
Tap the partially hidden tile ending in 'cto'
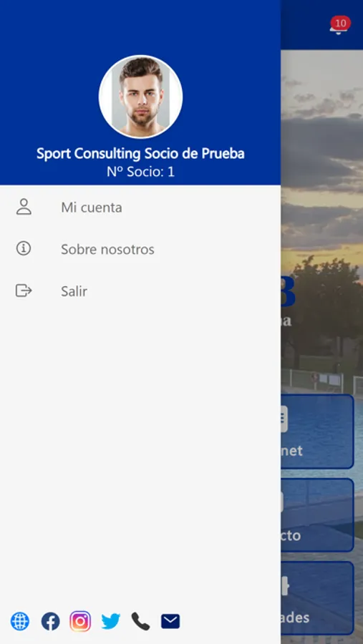(x=317, y=515)
